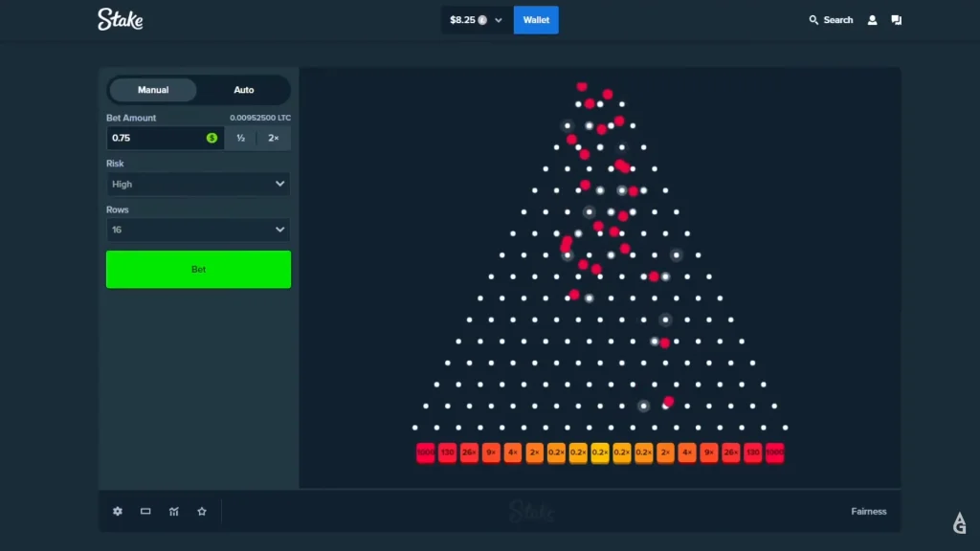This screenshot has height=551, width=980.
Task: Click the Rows label
Action: pyautogui.click(x=118, y=209)
